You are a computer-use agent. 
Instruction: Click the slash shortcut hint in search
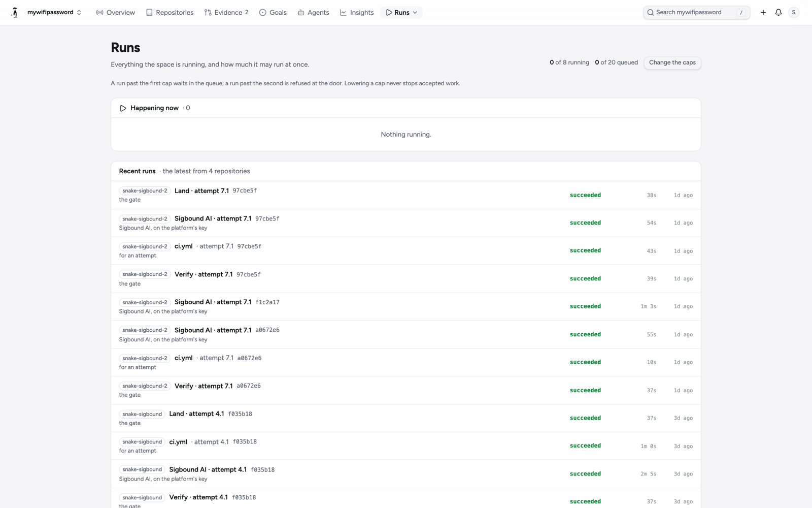[x=741, y=12]
